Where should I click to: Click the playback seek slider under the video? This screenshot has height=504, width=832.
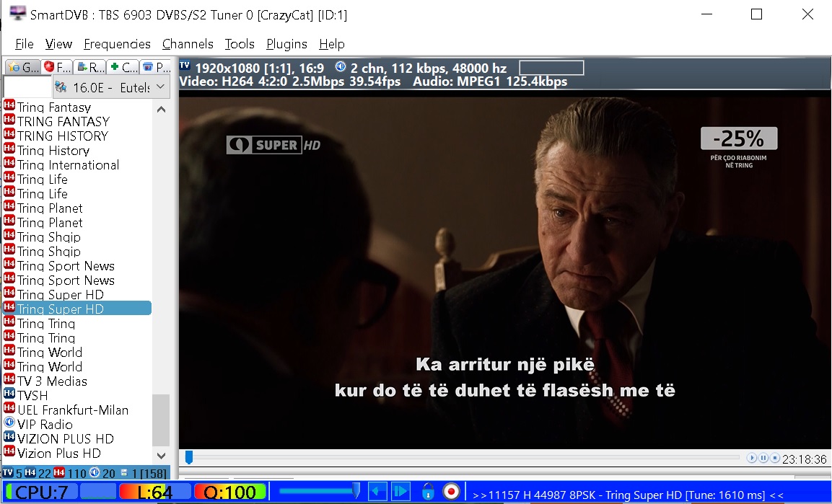(x=462, y=457)
